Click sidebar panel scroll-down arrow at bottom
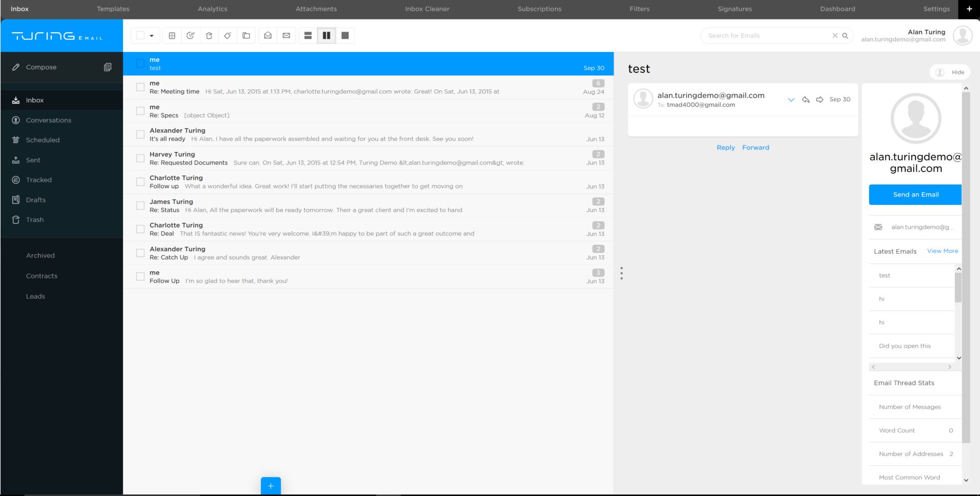Screen dimensions: 980x496 point(966,480)
